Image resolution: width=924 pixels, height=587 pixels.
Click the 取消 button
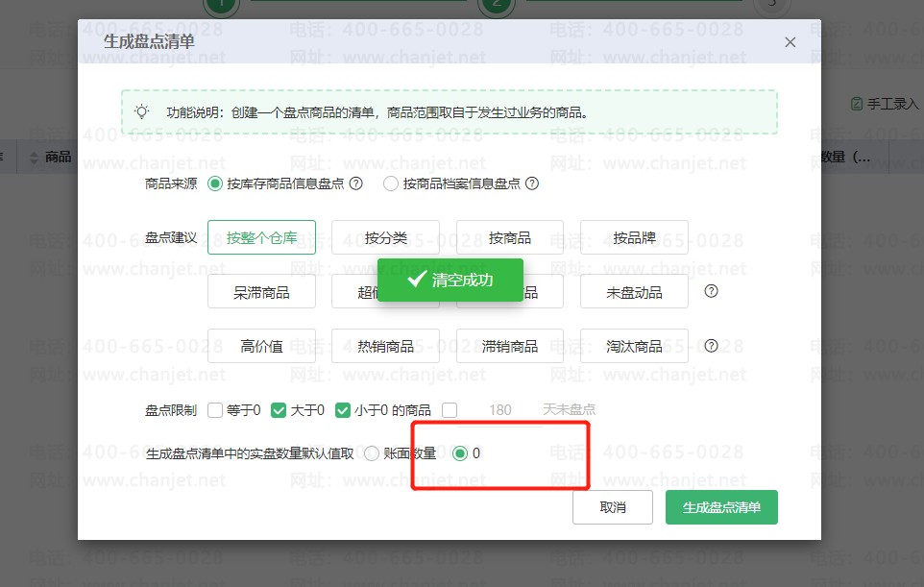[613, 507]
